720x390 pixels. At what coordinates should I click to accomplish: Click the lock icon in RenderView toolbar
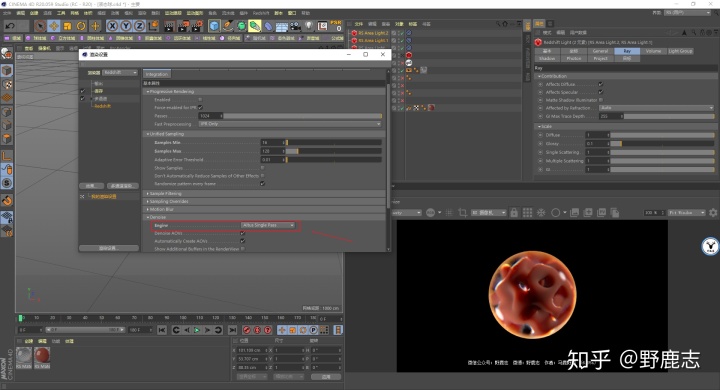pos(514,213)
